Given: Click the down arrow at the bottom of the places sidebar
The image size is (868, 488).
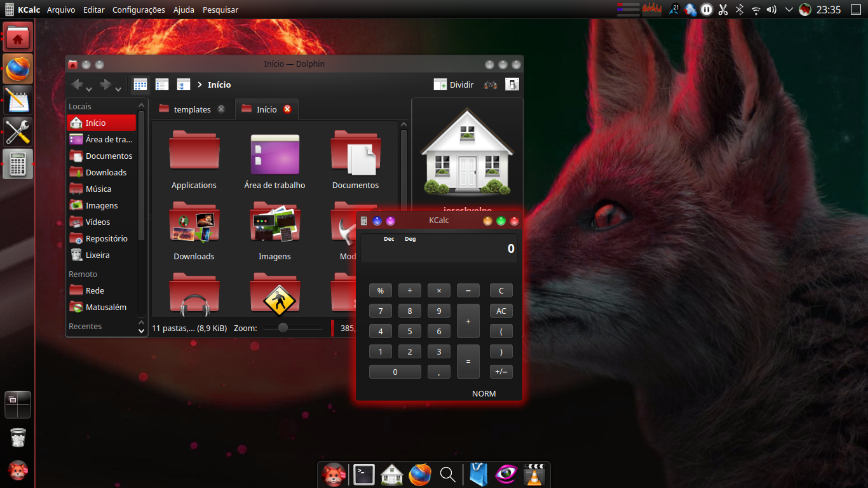Looking at the screenshot, I should click(141, 330).
